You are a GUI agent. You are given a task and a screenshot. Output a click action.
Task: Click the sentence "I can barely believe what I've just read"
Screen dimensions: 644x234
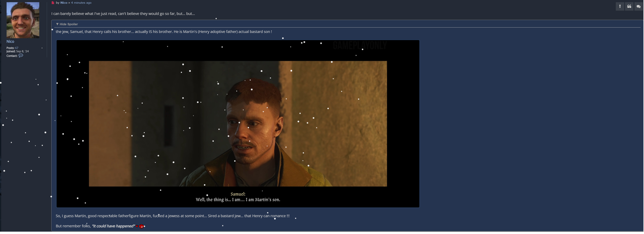point(83,14)
